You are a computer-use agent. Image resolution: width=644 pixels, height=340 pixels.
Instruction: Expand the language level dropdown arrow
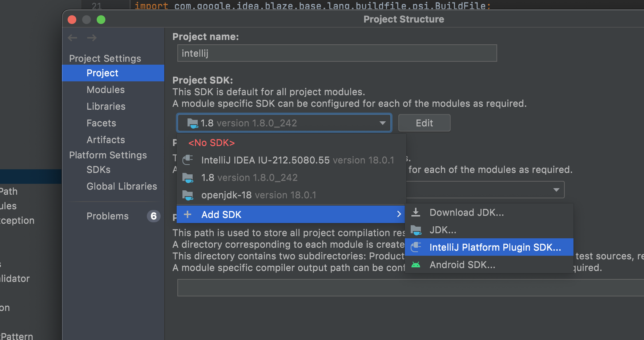click(x=556, y=190)
